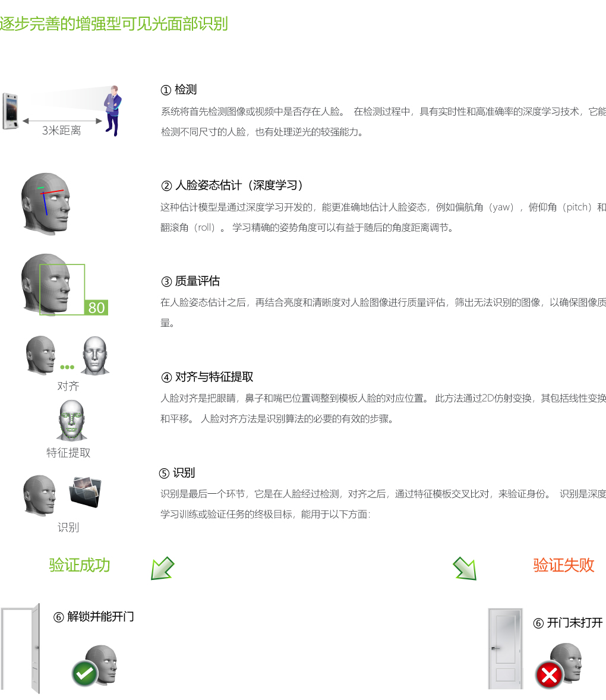This screenshot has width=606, height=700.
Task: Click the closed white door image
Action: click(x=505, y=649)
